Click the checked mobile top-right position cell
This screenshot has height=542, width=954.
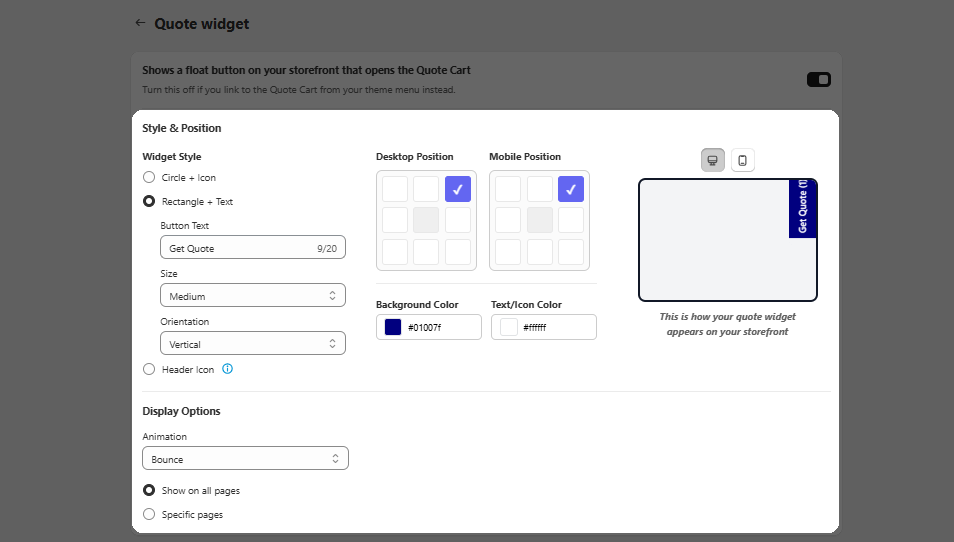[571, 189]
